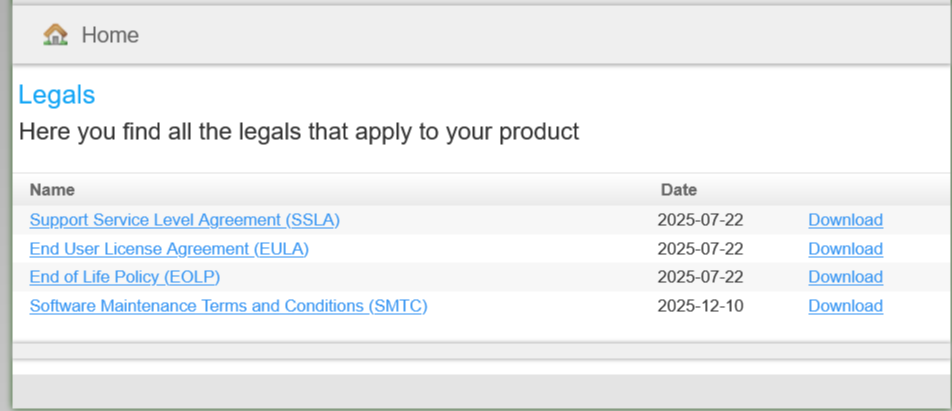Open the Support Service Level Agreement link

185,220
